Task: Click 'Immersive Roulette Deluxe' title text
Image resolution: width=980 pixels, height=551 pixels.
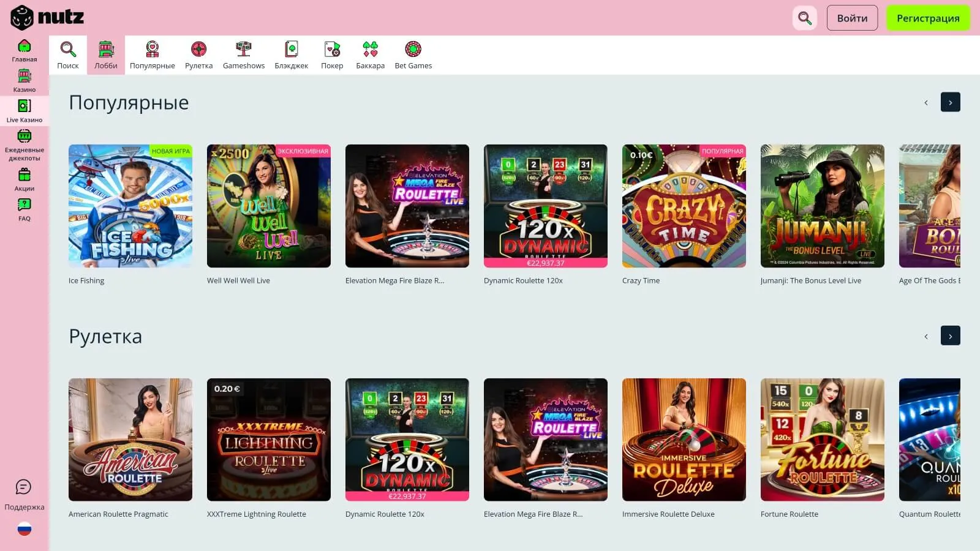Action: click(668, 514)
